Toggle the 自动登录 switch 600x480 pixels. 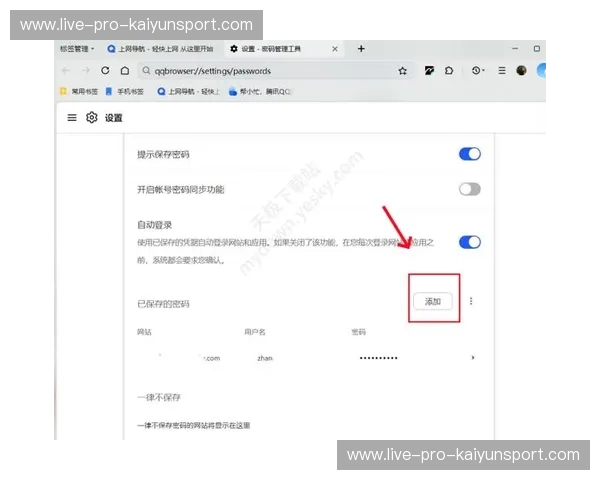[470, 242]
